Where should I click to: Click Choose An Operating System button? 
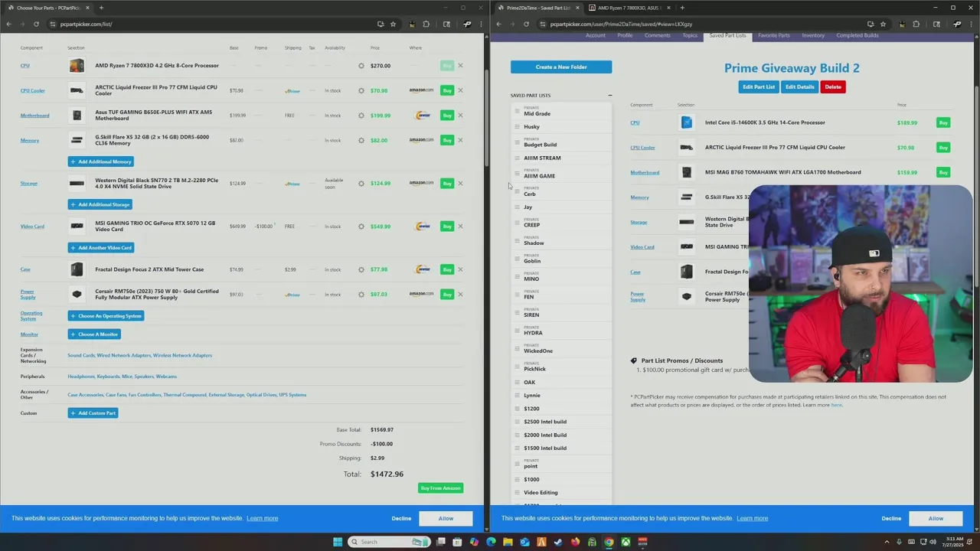coord(106,316)
